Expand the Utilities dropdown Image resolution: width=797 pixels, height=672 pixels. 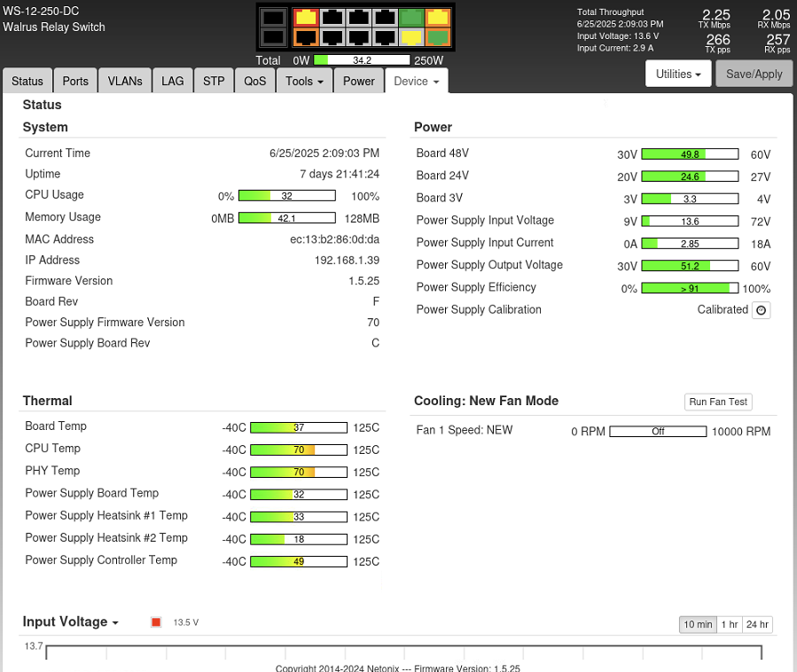click(678, 74)
